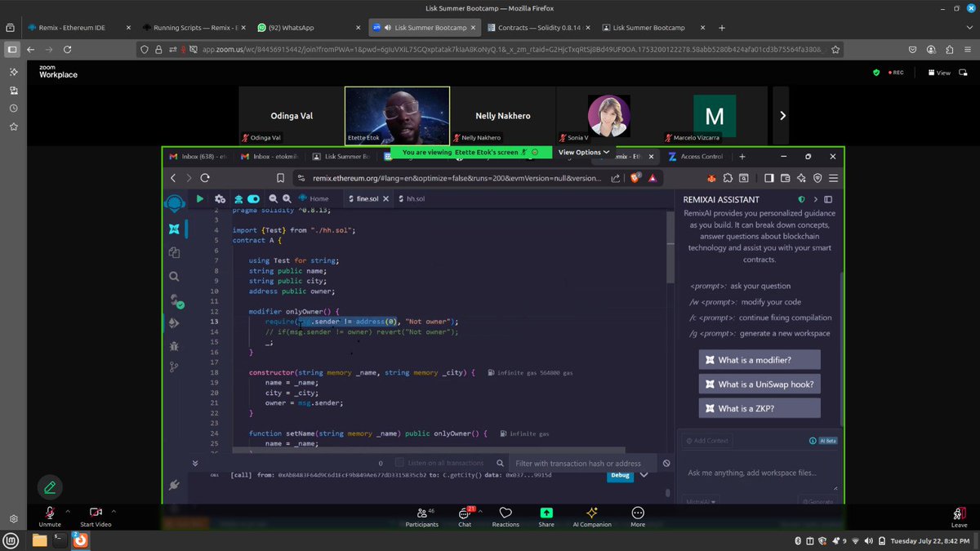Image resolution: width=980 pixels, height=551 pixels.
Task: Open the Files folder in taskbar
Action: (x=39, y=540)
